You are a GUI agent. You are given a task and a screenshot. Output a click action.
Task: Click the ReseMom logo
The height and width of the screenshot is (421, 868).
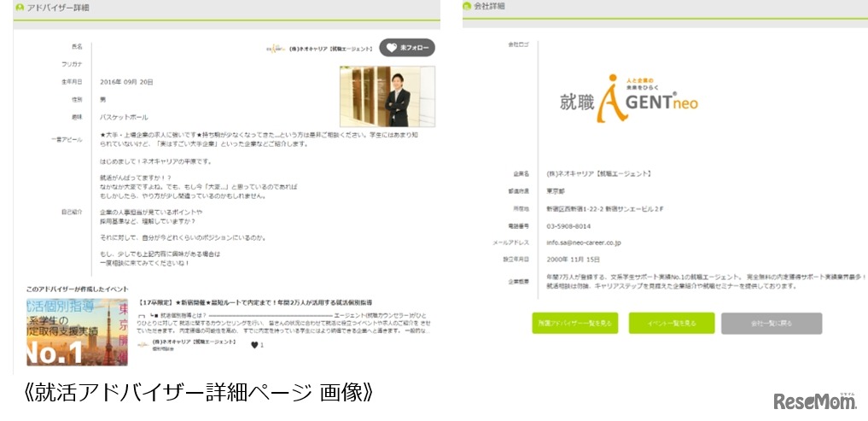coord(815,401)
